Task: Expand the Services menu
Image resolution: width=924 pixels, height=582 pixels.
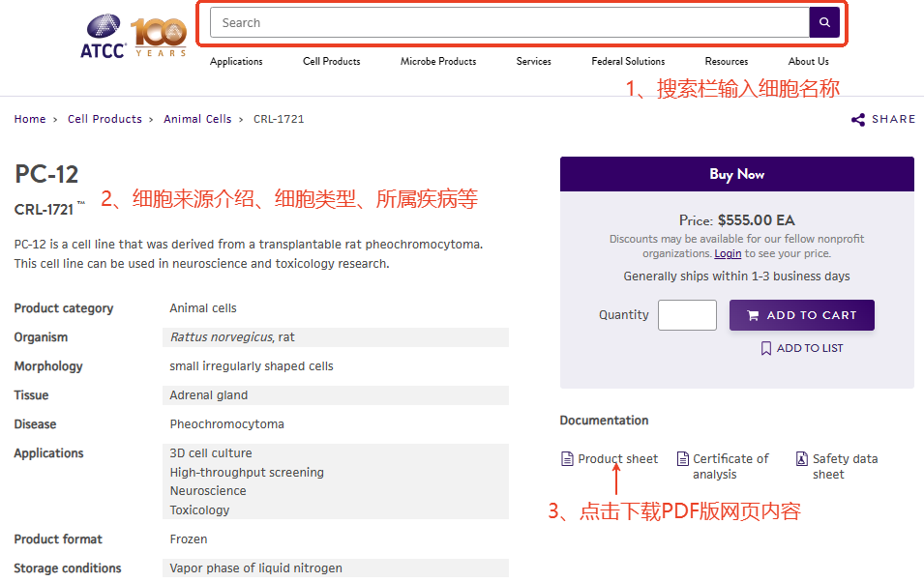Action: pos(533,62)
